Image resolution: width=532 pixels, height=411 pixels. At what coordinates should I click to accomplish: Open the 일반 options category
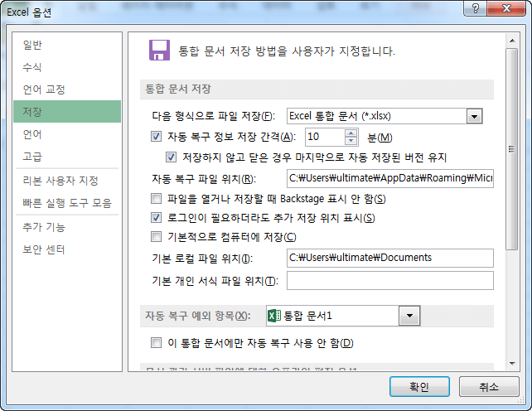pyautogui.click(x=67, y=45)
